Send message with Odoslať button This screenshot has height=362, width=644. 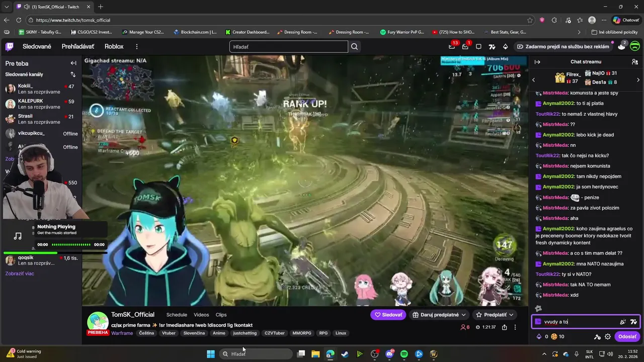tap(627, 337)
